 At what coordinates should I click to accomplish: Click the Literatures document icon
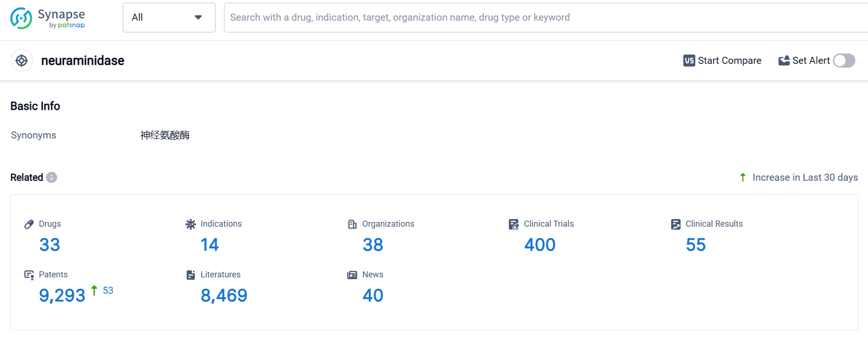pyautogui.click(x=190, y=275)
